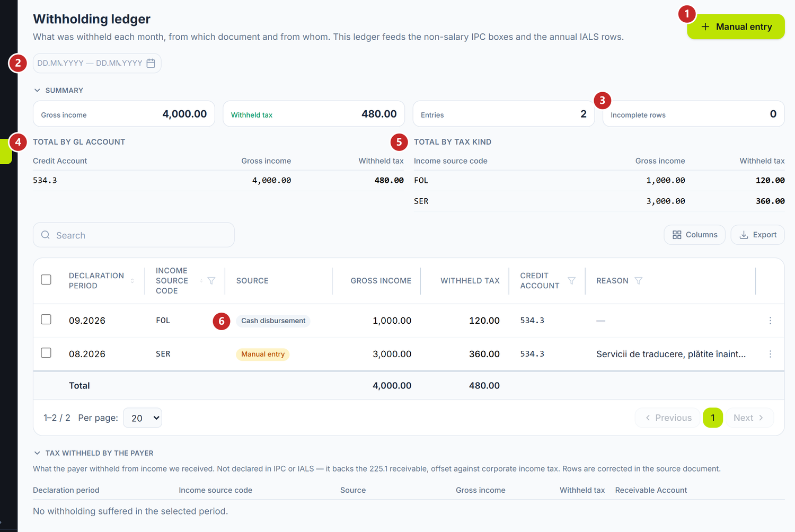Open the row actions menu for 08.2026
Viewport: 795px width, 532px height.
pyautogui.click(x=770, y=354)
